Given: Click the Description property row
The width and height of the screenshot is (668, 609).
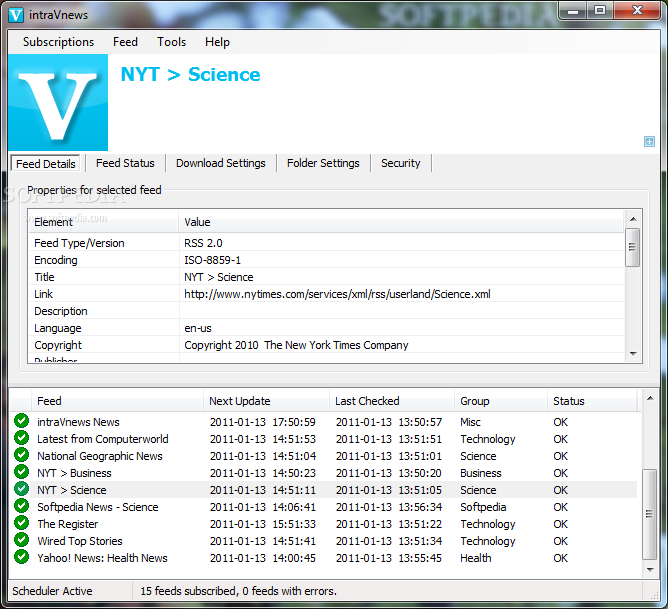Looking at the screenshot, I should pos(326,311).
